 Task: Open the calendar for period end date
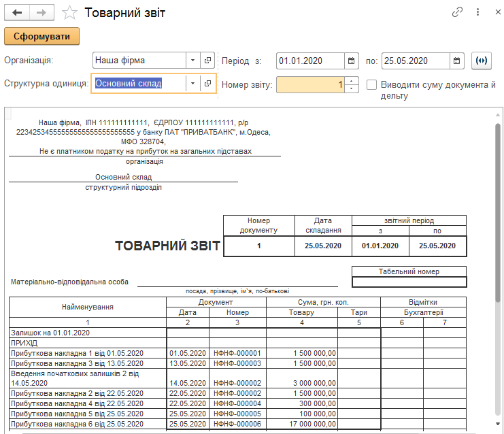click(x=457, y=61)
